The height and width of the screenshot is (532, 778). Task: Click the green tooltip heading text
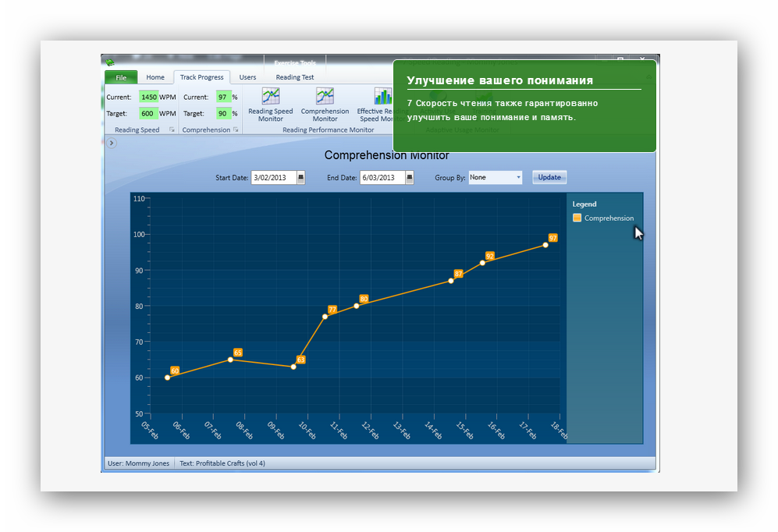pyautogui.click(x=499, y=80)
